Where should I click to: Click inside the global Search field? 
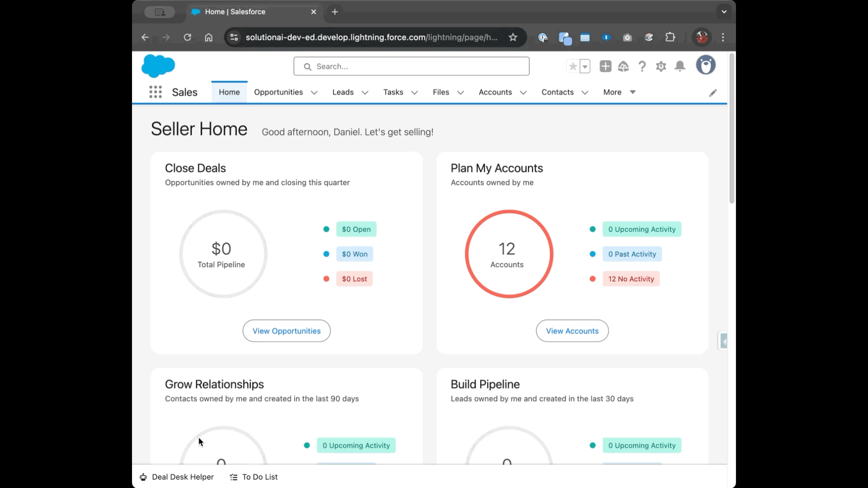click(x=411, y=66)
